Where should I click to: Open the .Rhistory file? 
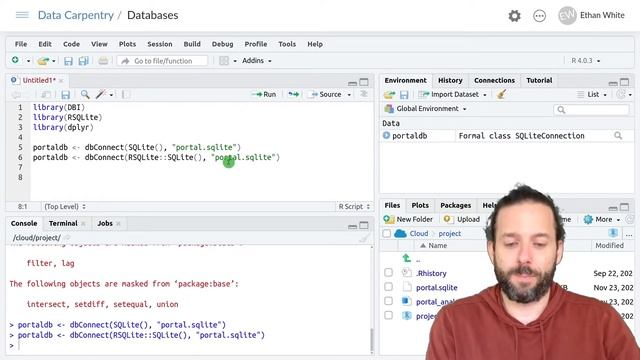pyautogui.click(x=431, y=273)
